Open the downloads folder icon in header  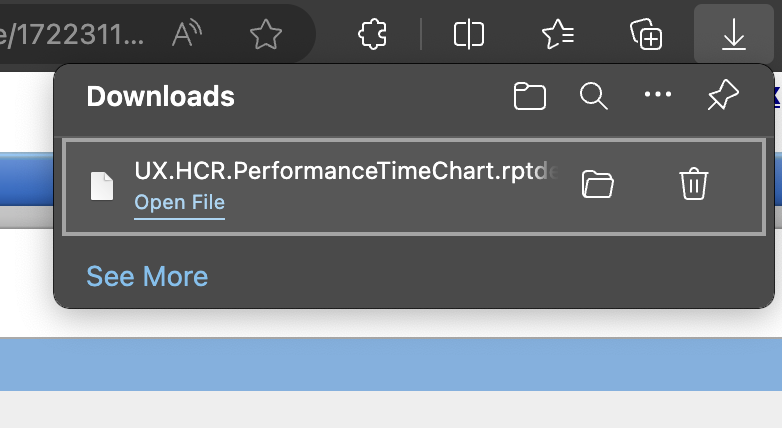(x=530, y=96)
